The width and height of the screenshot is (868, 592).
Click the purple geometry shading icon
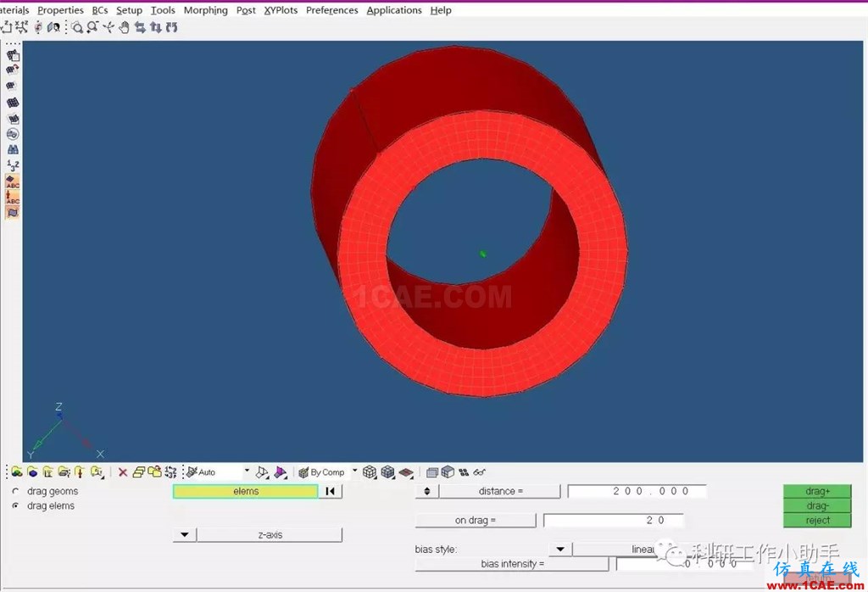[281, 472]
